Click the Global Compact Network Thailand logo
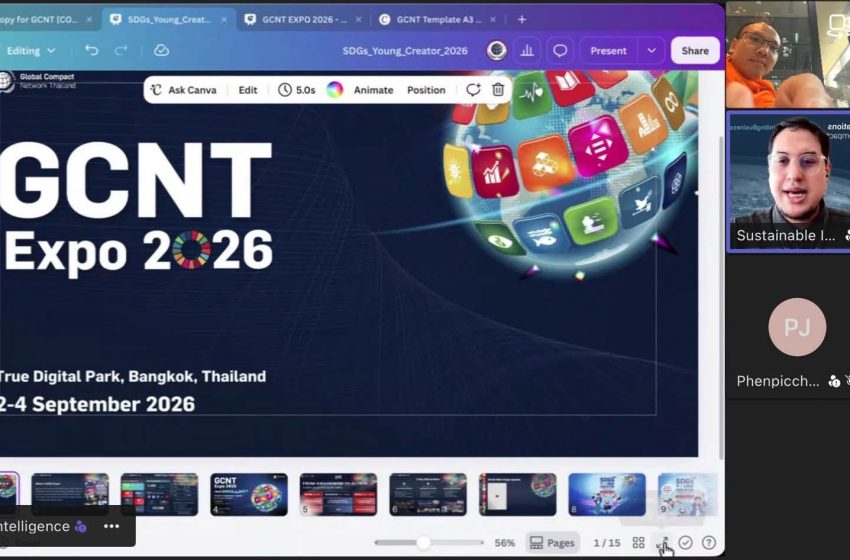The height and width of the screenshot is (560, 850). [x=38, y=81]
